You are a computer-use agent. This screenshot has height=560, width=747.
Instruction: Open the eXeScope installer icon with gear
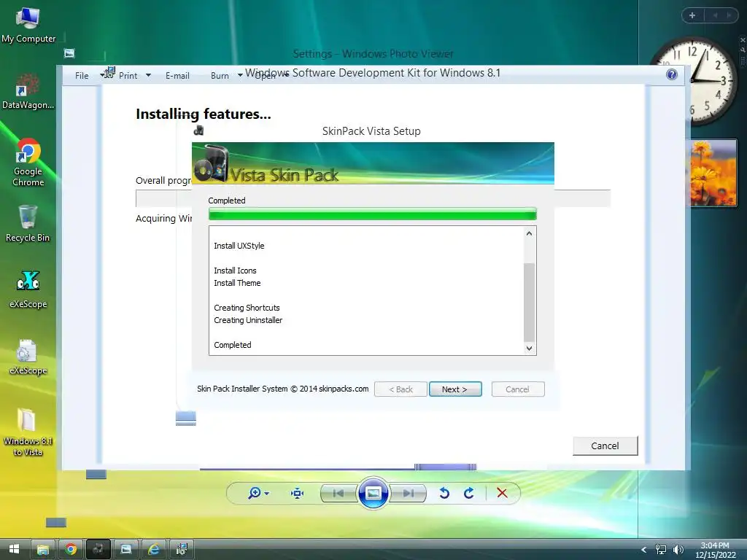[x=28, y=356]
